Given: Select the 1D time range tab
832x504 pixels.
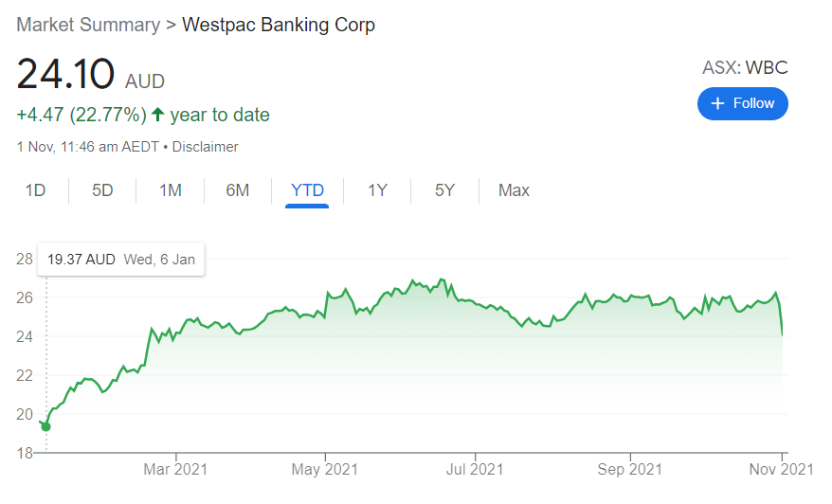Looking at the screenshot, I should pos(36,190).
